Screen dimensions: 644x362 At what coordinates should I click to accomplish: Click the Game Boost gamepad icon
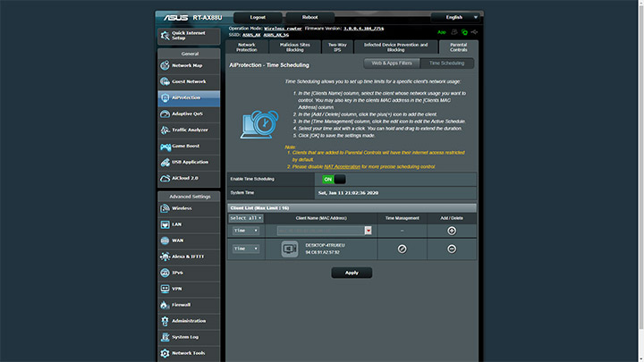[x=165, y=146]
